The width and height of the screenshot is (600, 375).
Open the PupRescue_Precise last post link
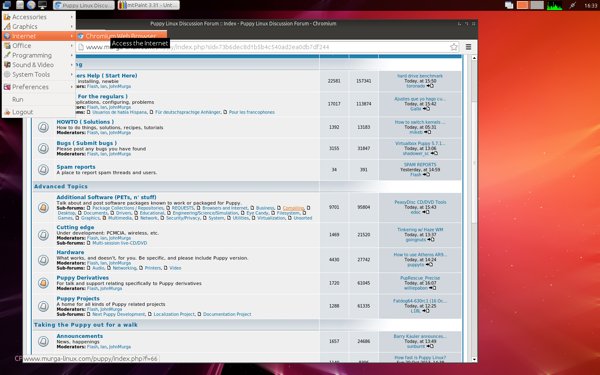[x=420, y=278]
